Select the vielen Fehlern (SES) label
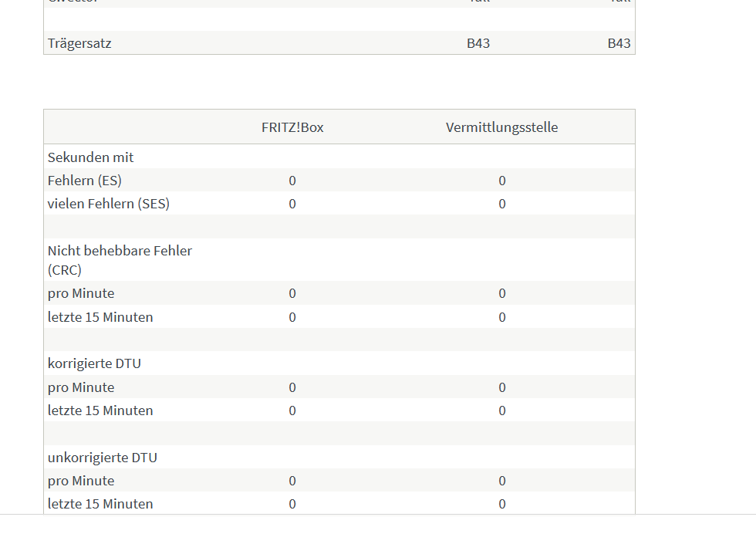Viewport: 756px width, 544px height. pos(109,204)
